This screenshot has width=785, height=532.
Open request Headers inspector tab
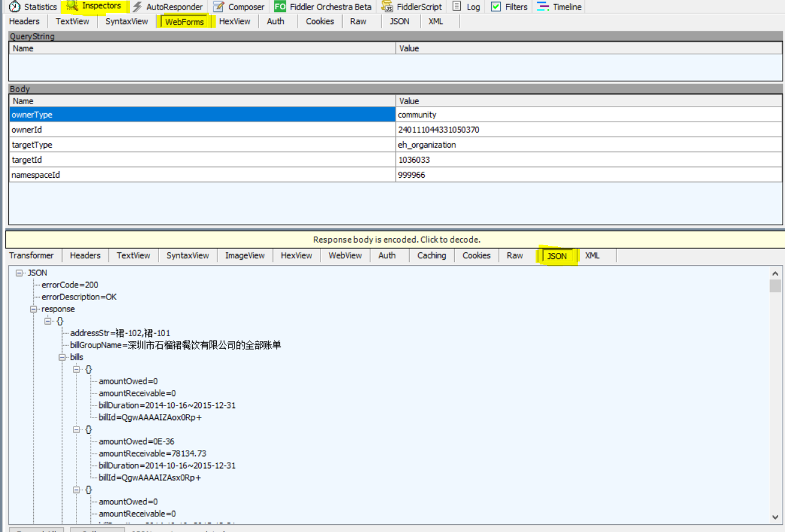[x=24, y=21]
